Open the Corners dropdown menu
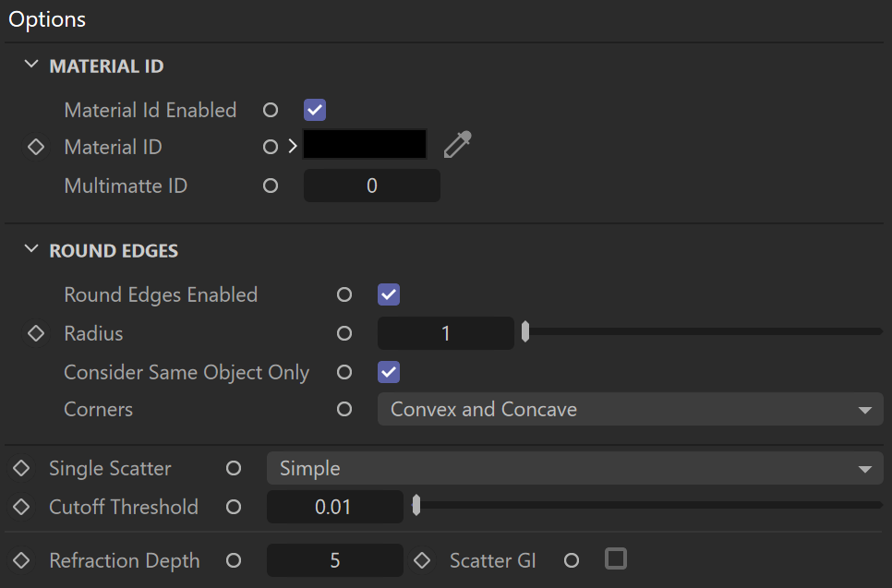Image resolution: width=892 pixels, height=588 pixels. pyautogui.click(x=631, y=409)
